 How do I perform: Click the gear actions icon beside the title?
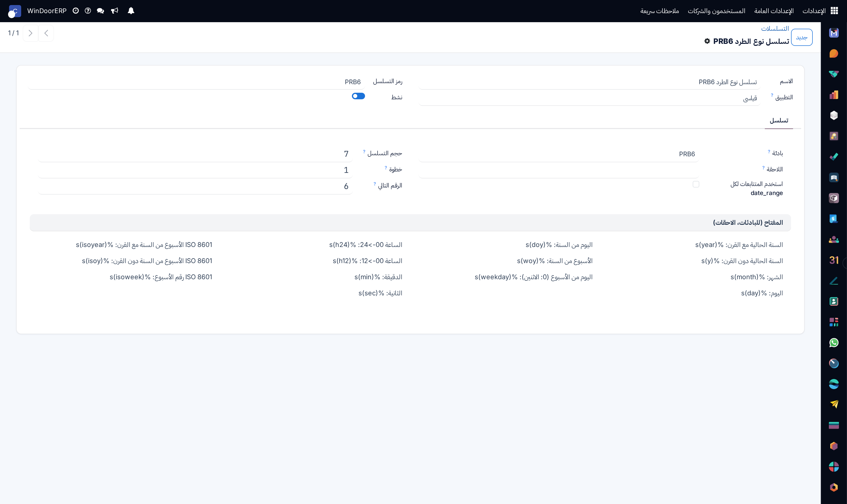(707, 41)
